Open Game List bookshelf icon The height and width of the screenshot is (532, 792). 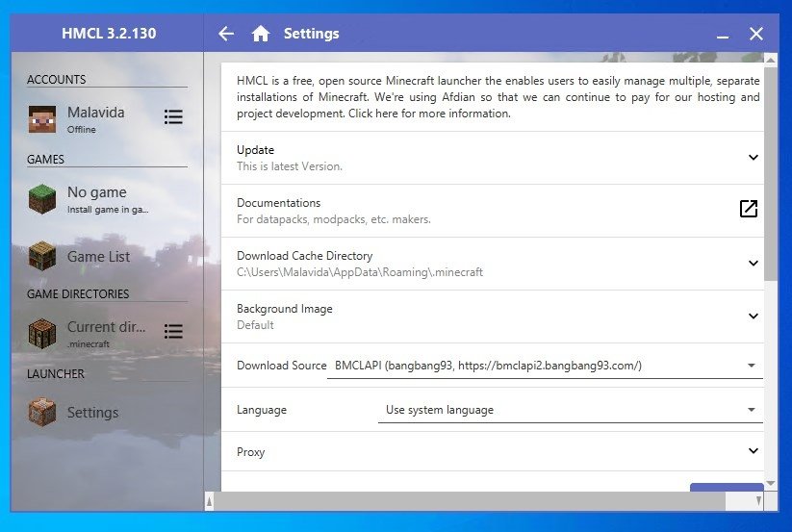click(42, 256)
